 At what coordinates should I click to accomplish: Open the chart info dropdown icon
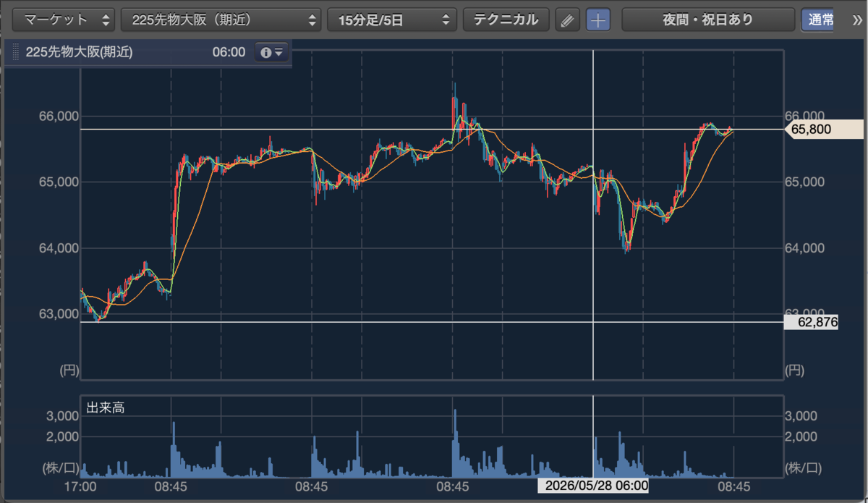tap(273, 52)
